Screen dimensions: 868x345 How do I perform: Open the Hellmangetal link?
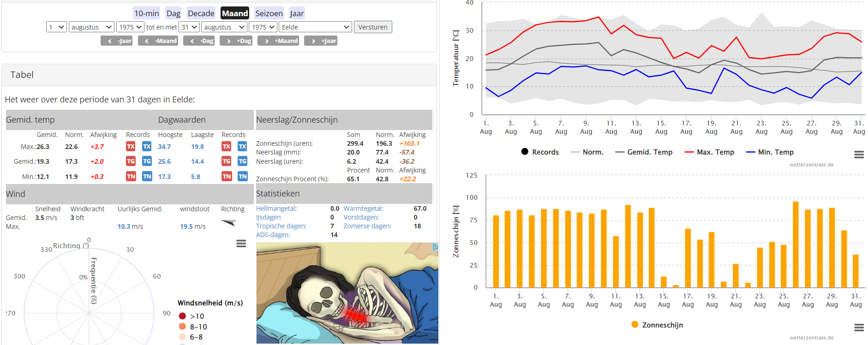(x=276, y=208)
